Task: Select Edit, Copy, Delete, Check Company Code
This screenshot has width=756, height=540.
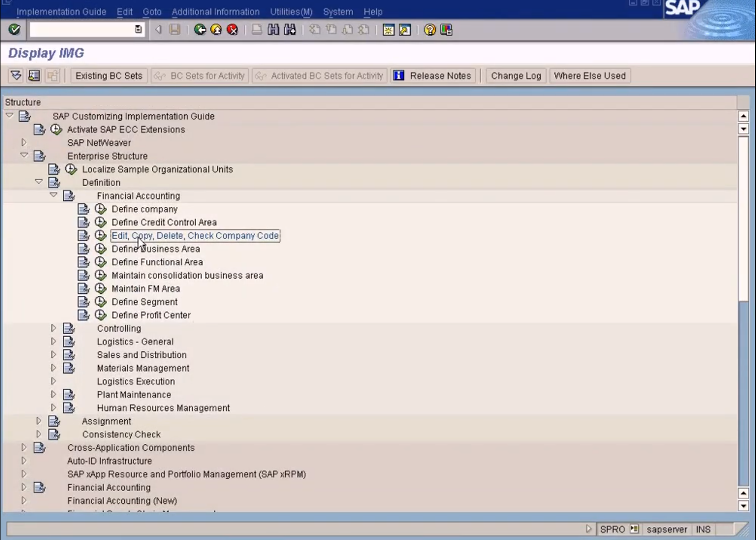Action: coord(195,236)
